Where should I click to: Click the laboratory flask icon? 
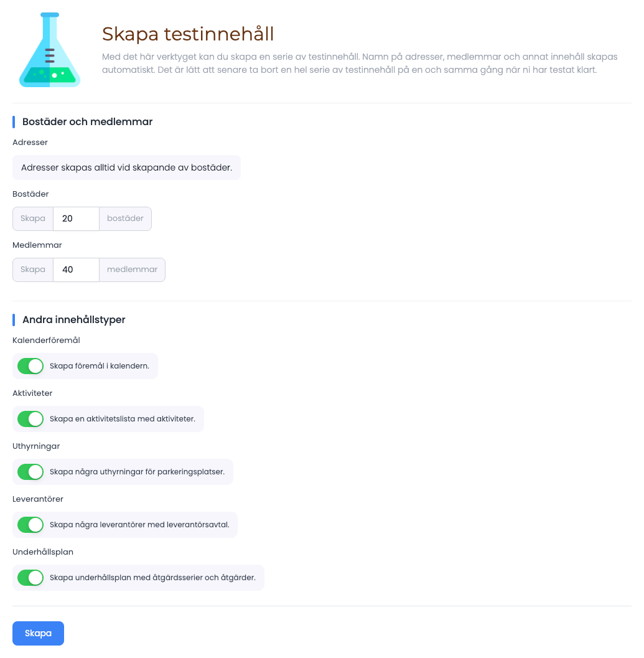[x=50, y=50]
